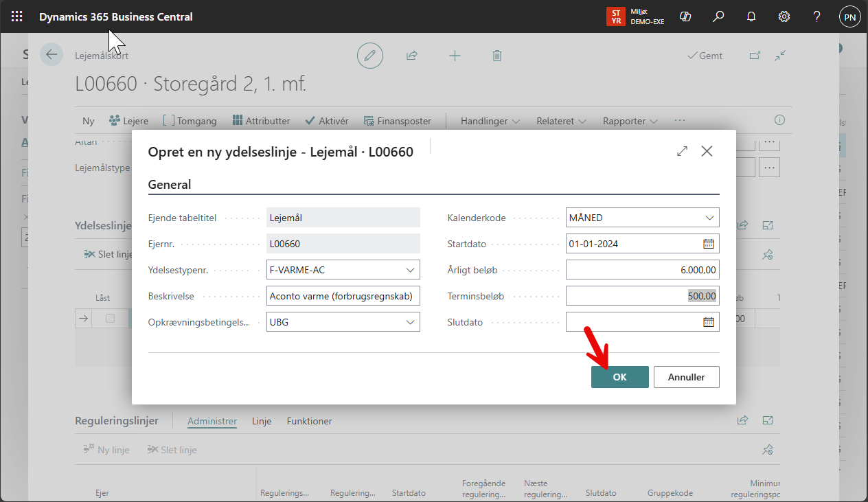Click the Årligt beløb field
This screenshot has width=868, height=502.
(642, 270)
